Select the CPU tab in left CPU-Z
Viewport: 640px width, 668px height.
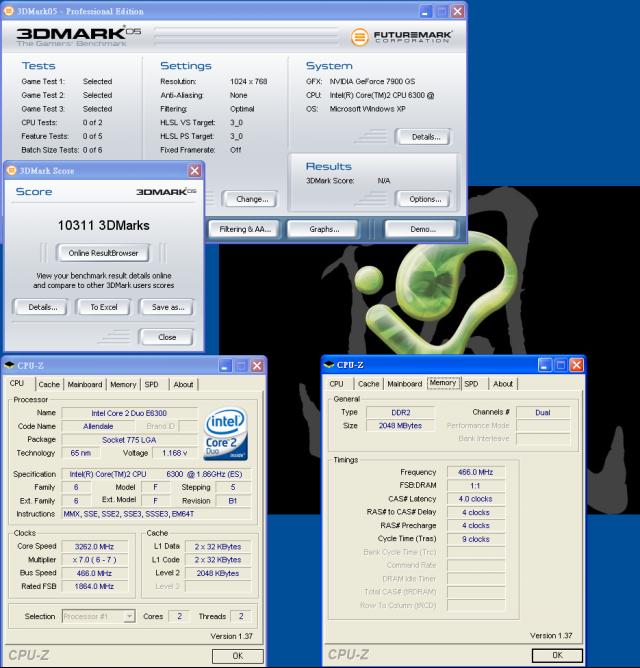(17, 383)
